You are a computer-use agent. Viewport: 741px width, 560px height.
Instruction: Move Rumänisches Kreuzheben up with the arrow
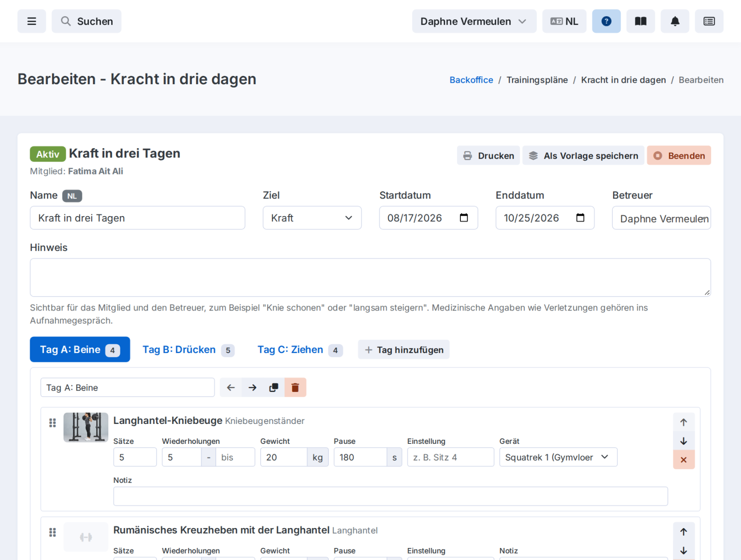pos(684,532)
